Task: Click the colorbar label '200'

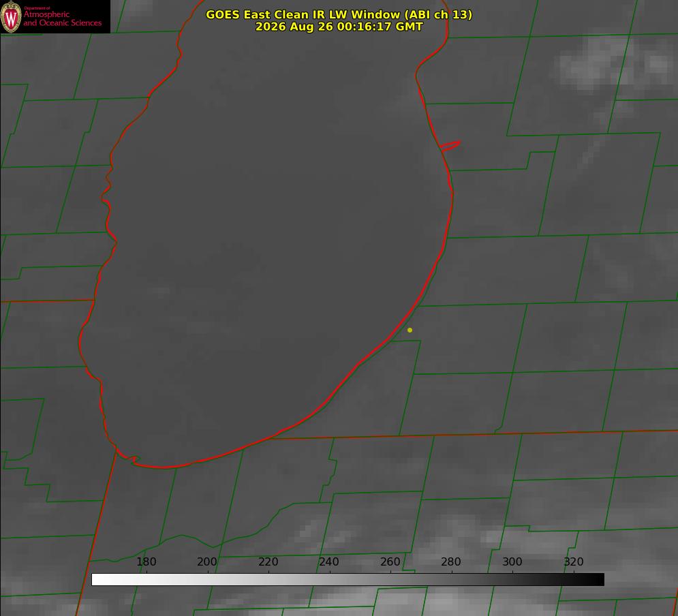Action: (207, 561)
